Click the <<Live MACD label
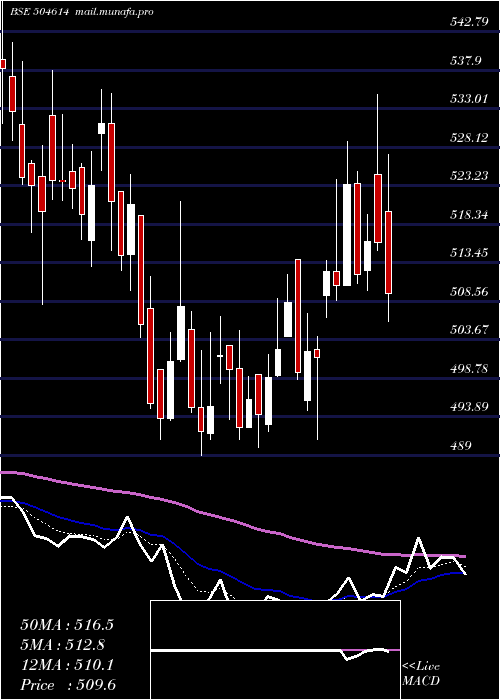500x700 pixels. pos(421,674)
